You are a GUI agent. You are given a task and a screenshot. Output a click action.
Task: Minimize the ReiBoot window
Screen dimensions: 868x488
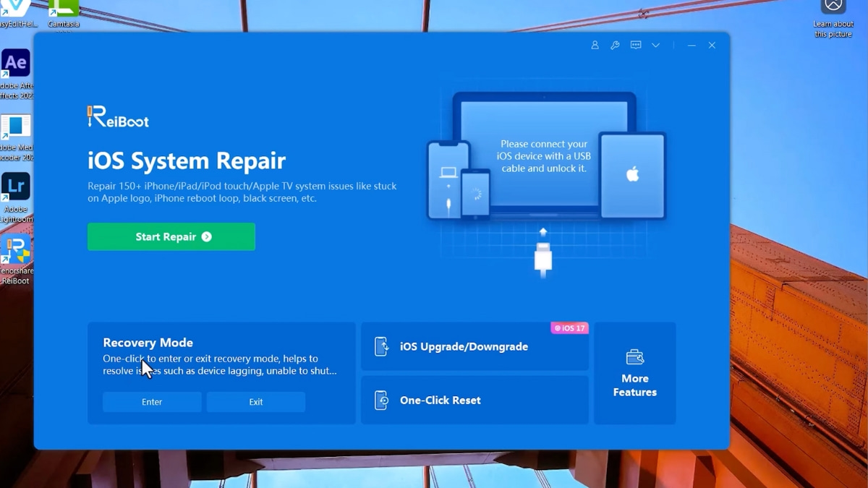coord(692,45)
